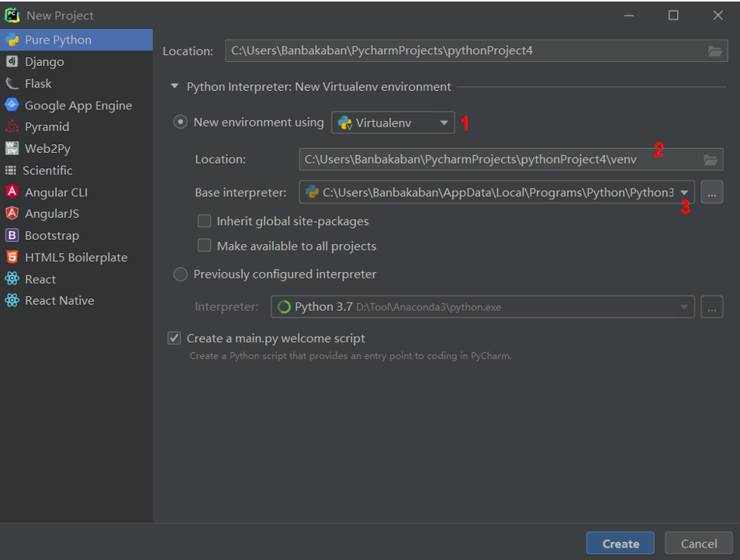Select Previously configured interpreter radio button
Viewport: 740px width, 560px height.
[x=180, y=274]
